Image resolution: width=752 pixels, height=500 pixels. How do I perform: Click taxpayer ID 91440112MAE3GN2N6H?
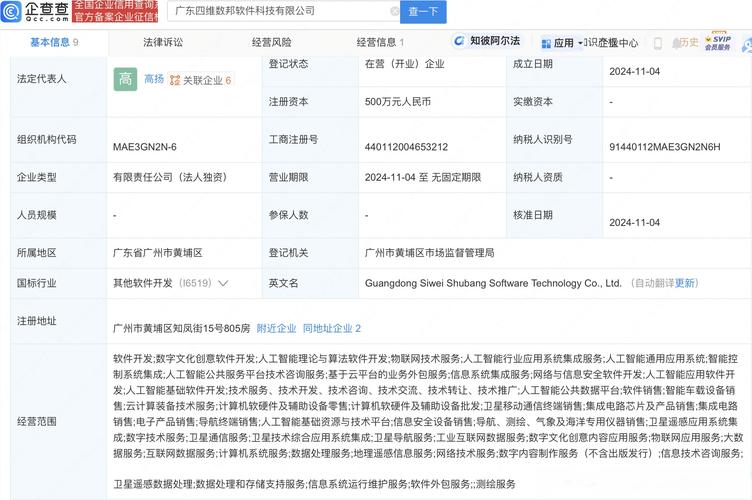pyautogui.click(x=665, y=147)
